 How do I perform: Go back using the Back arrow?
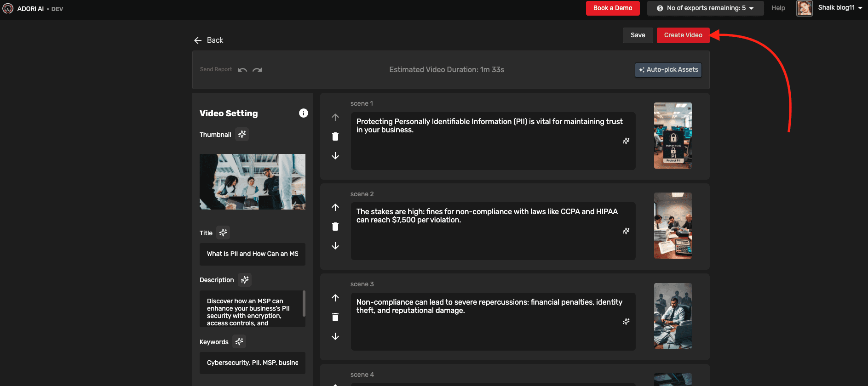click(198, 40)
